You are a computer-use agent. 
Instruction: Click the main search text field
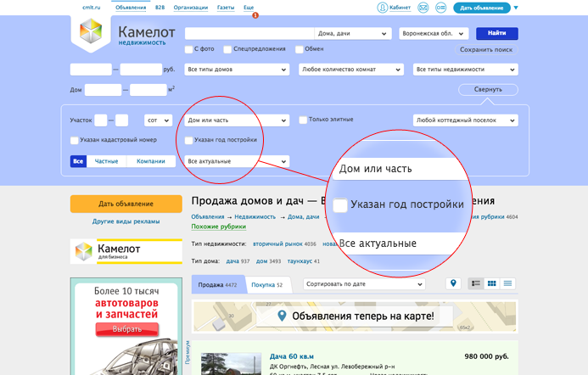[x=248, y=34]
